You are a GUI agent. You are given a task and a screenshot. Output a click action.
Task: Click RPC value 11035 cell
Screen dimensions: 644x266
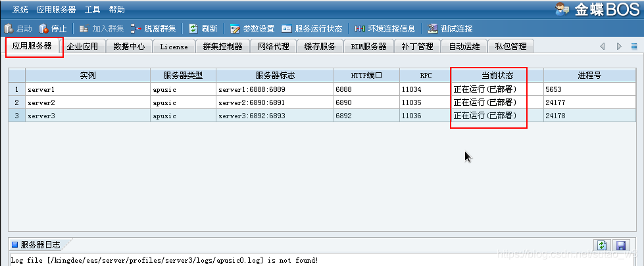pyautogui.click(x=426, y=102)
